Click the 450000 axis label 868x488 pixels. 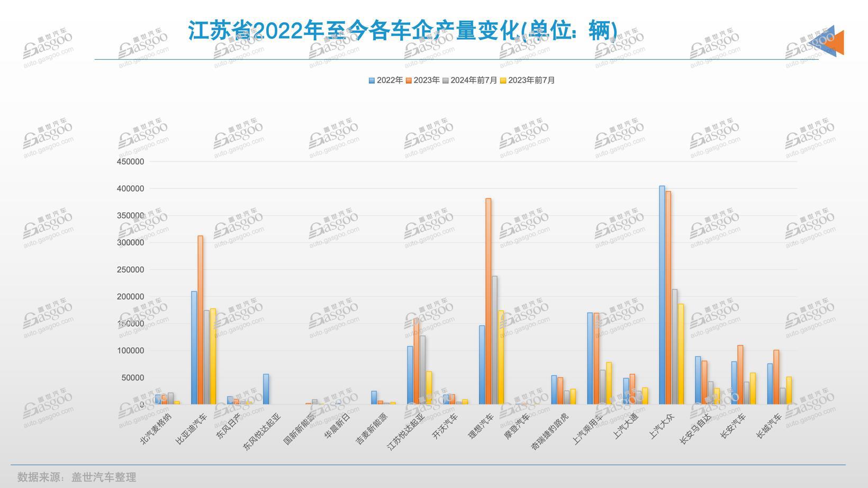130,161
